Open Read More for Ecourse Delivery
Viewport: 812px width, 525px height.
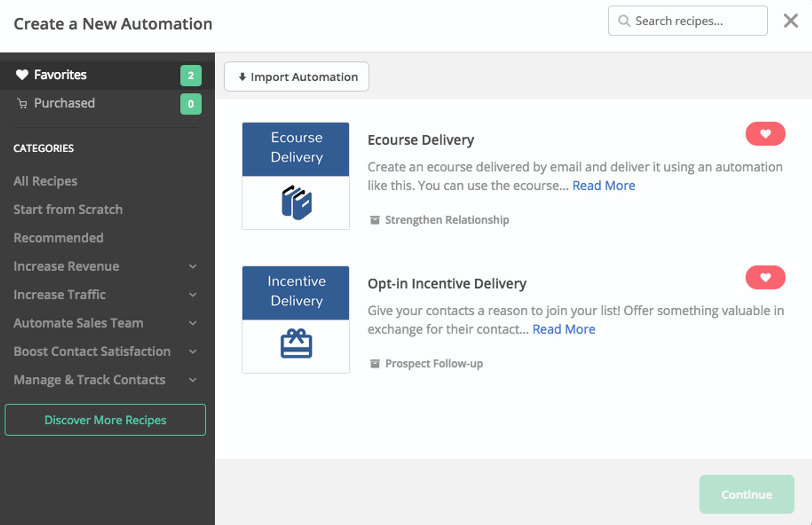tap(604, 185)
